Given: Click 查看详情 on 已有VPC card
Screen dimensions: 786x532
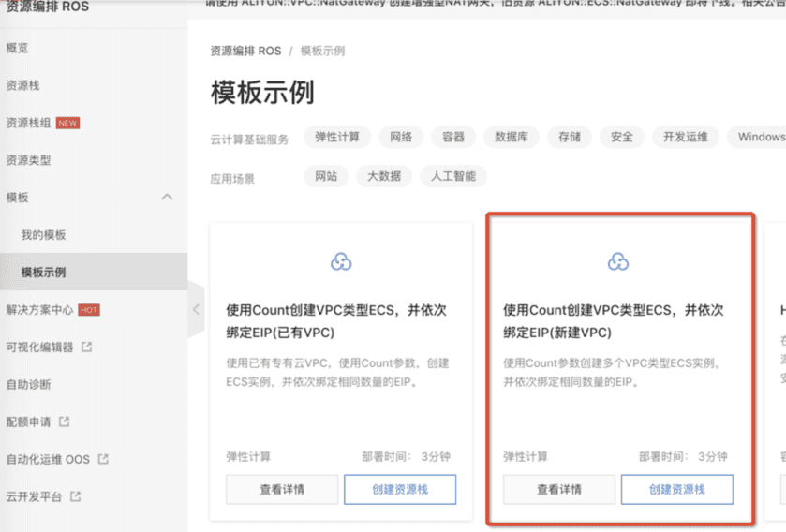Looking at the screenshot, I should coord(282,490).
